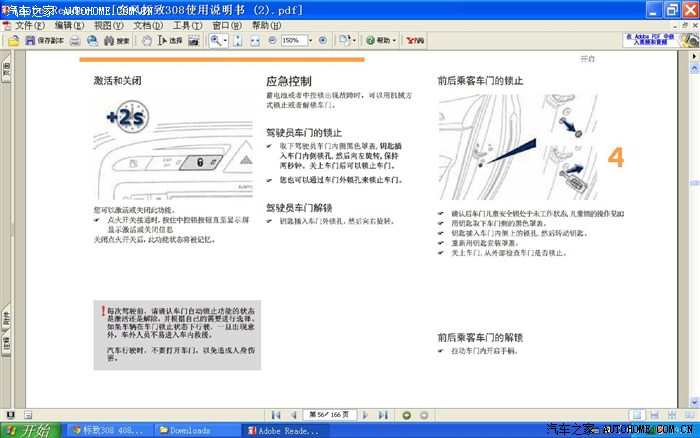Click the grey next view button
This screenshot has height=438, width=700.
click(424, 415)
